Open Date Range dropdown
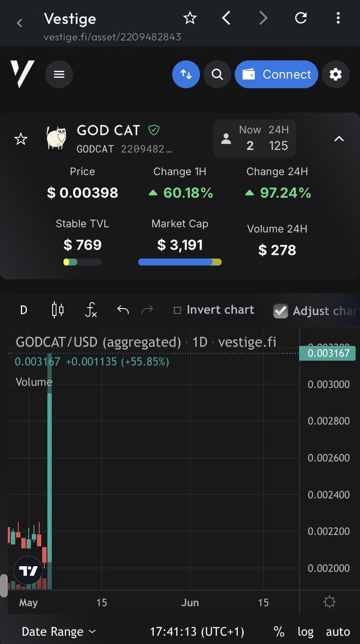Image resolution: width=360 pixels, height=644 pixels. [x=59, y=632]
